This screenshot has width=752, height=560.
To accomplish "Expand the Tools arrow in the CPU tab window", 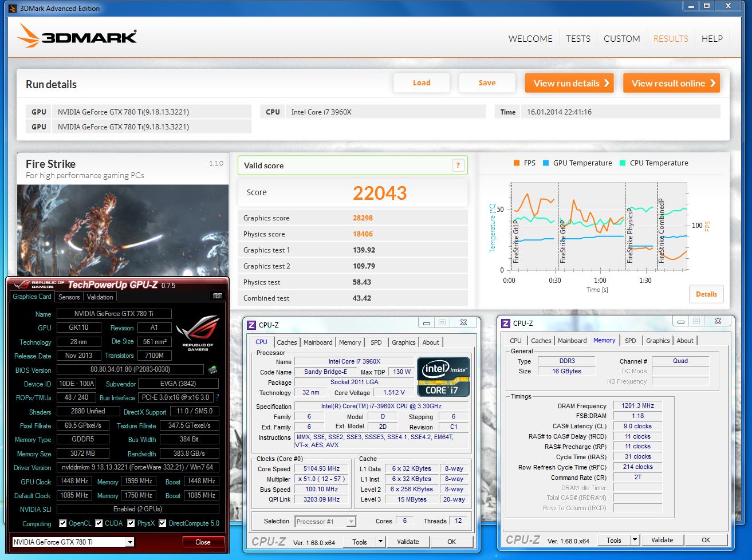I will 380,542.
